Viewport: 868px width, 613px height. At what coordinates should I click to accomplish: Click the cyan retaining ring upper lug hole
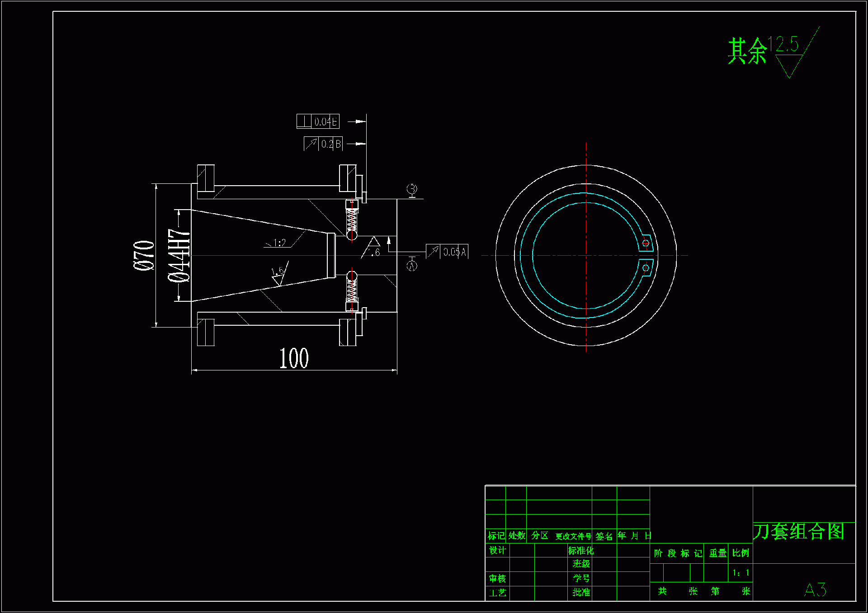coord(646,243)
